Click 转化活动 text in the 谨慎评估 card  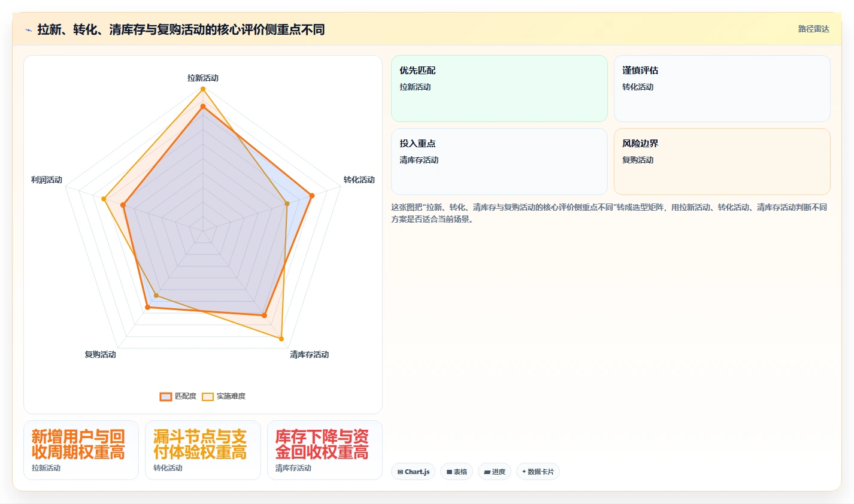coord(638,87)
